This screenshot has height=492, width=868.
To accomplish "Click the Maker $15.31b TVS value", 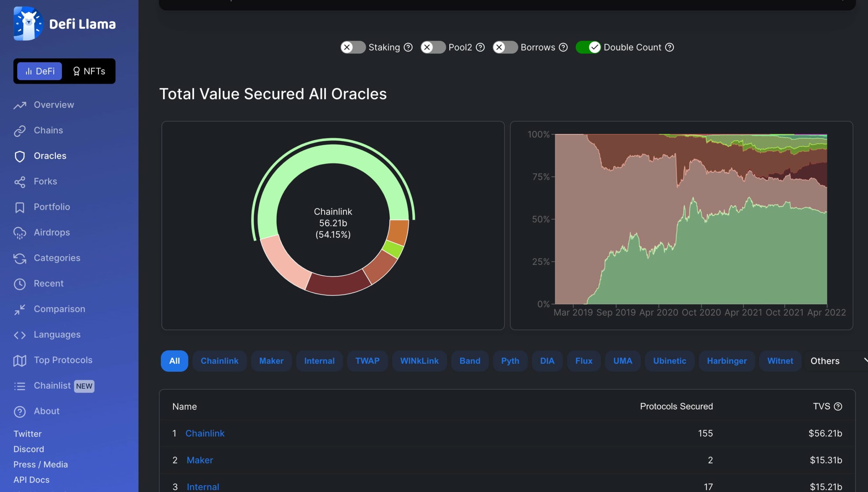I will click(826, 460).
